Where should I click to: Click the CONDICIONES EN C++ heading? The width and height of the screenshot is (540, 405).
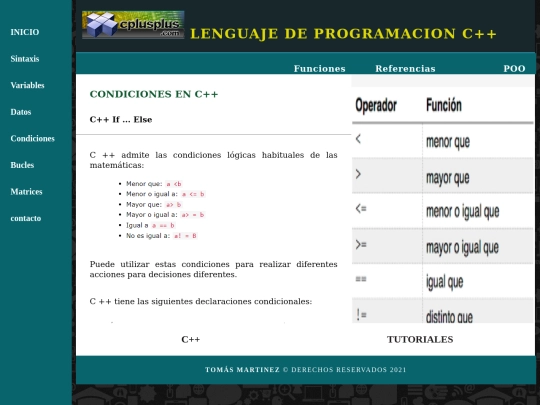(154, 94)
